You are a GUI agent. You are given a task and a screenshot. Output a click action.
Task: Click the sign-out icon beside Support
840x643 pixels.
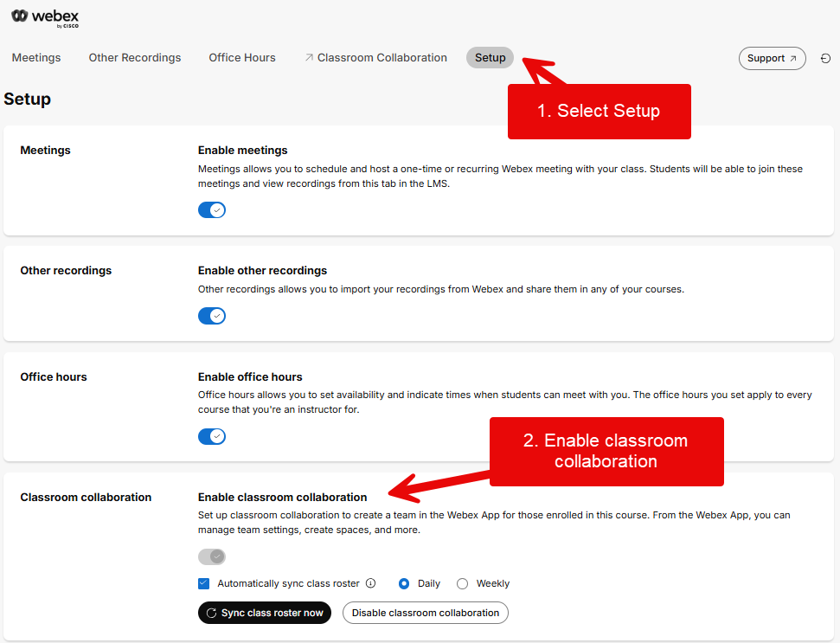[x=825, y=58]
